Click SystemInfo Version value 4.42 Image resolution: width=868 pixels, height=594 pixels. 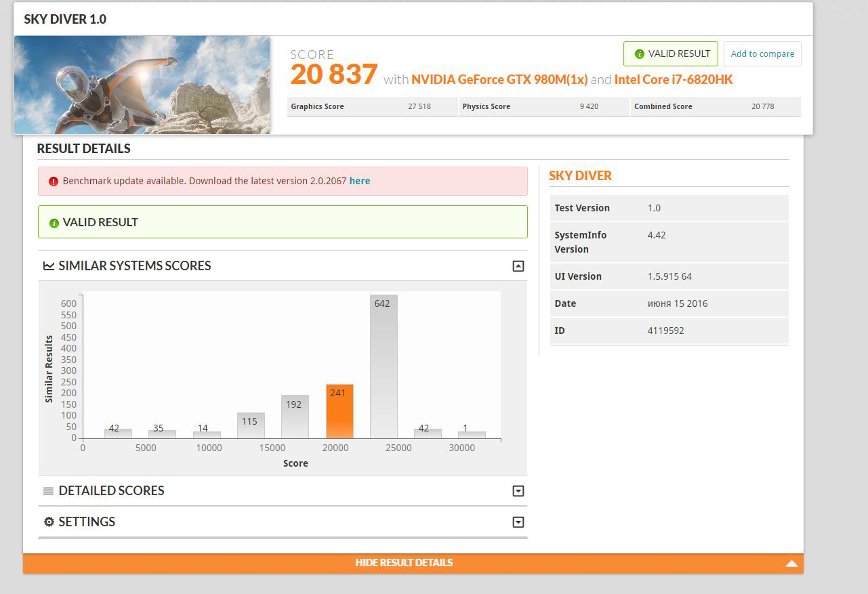pos(657,235)
